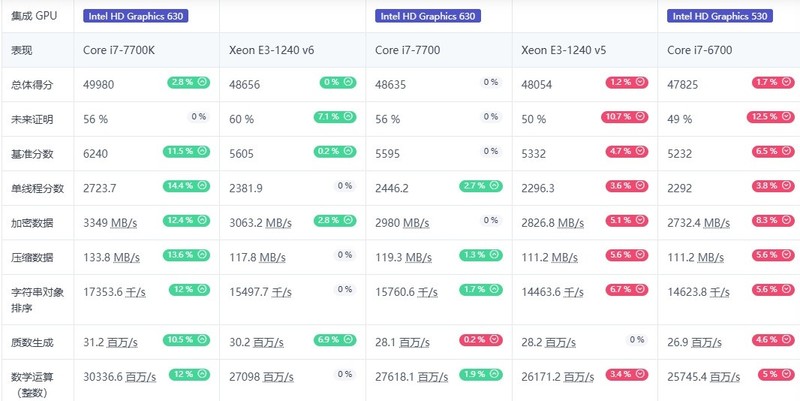800x401 pixels.
Task: Click the red 3.8 % badge
Action: (x=773, y=186)
